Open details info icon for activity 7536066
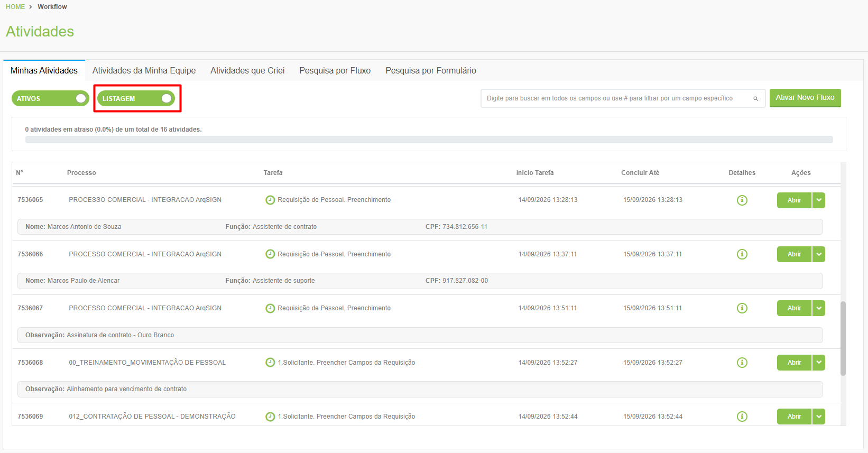This screenshot has width=868, height=453. point(742,254)
